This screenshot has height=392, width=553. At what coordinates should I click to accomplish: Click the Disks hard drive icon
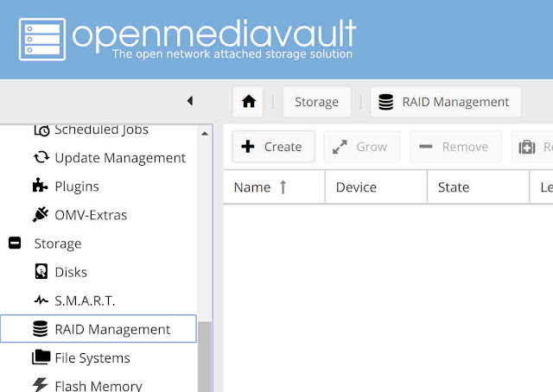pos(41,271)
